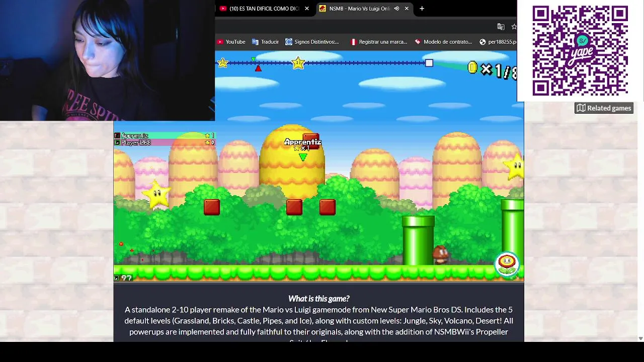
Task: Click the green arrow under the Apprentiz nametag
Action: click(x=302, y=157)
